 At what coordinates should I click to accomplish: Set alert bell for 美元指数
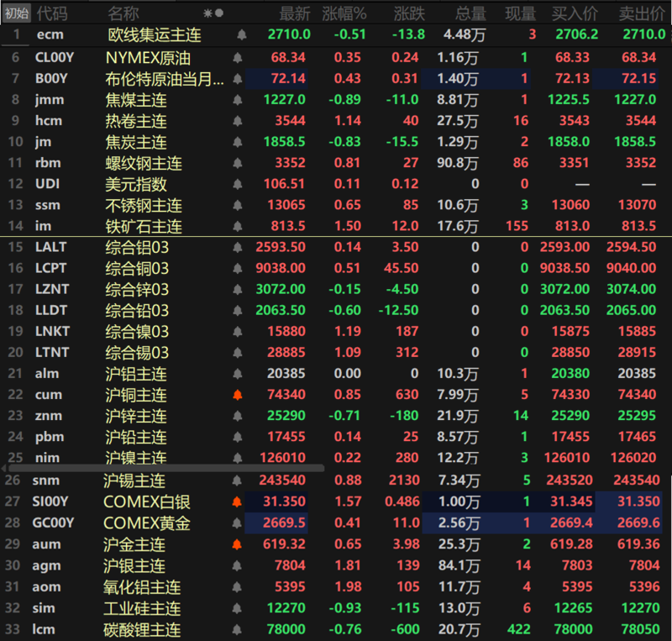[238, 184]
